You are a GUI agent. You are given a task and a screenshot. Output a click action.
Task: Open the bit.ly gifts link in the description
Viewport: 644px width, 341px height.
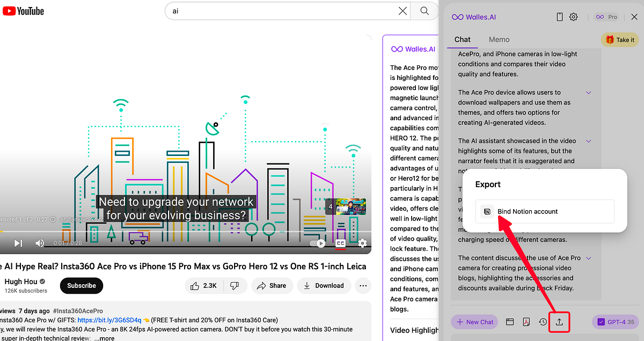(x=109, y=320)
